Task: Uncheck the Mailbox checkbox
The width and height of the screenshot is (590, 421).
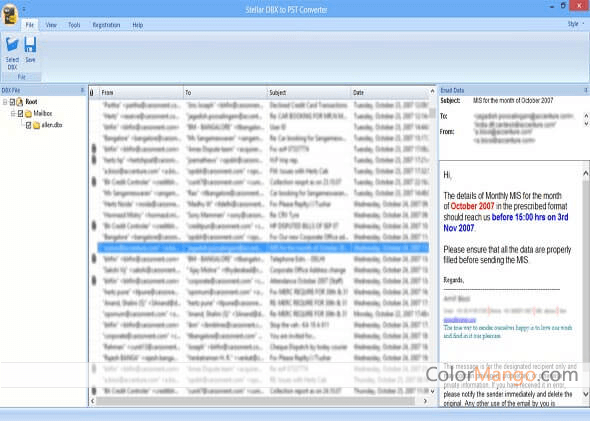Action: 21,113
